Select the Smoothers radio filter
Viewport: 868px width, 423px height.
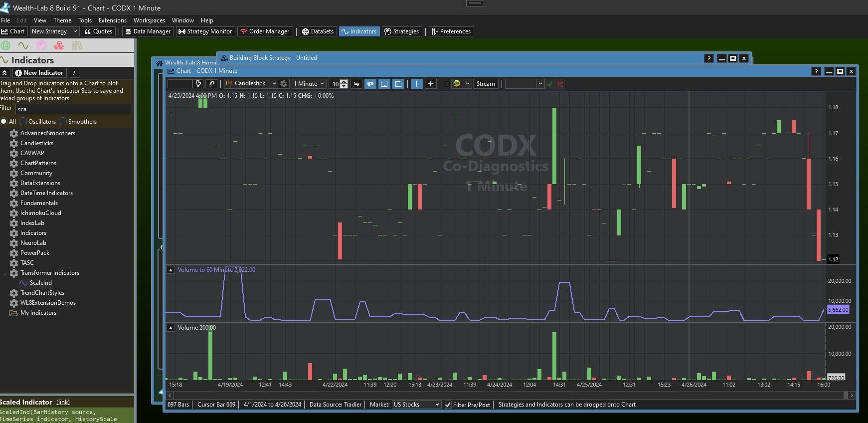[x=63, y=122]
